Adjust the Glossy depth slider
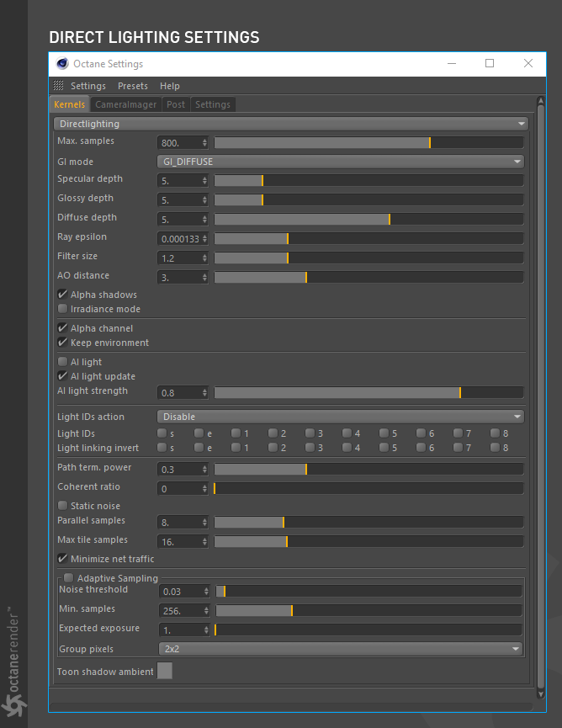Image resolution: width=562 pixels, height=728 pixels. 368,199
